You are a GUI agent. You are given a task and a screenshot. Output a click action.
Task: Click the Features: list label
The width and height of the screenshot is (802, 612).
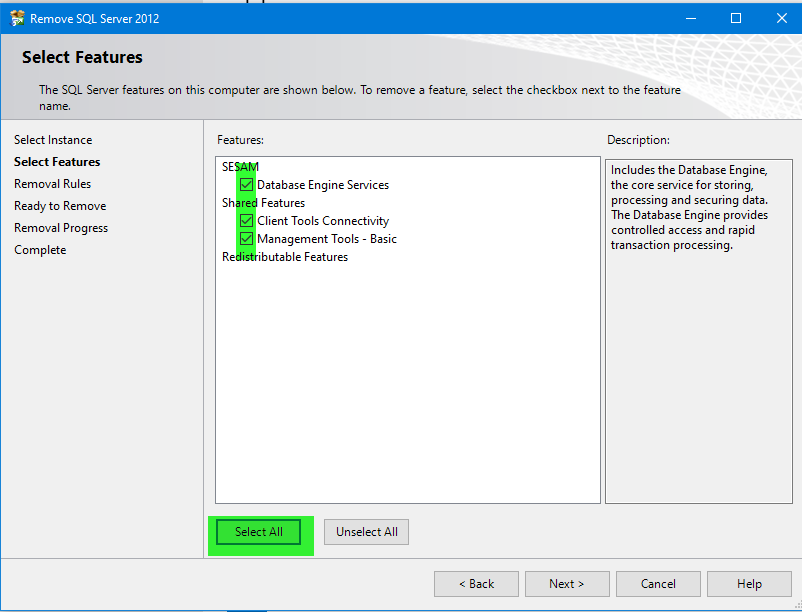(x=240, y=140)
